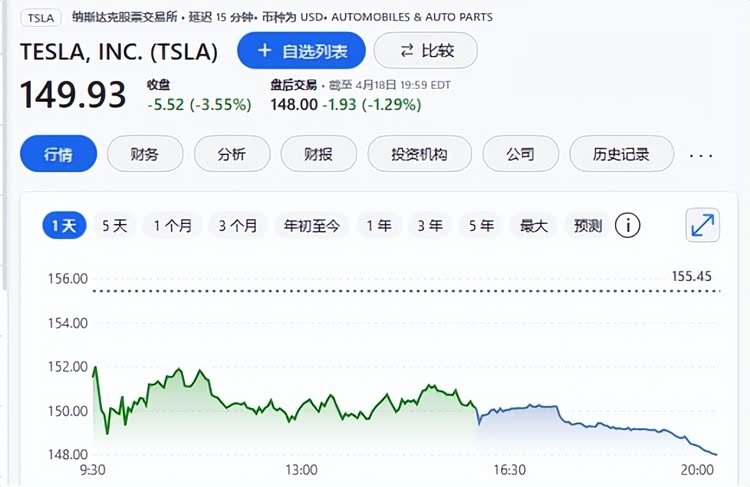This screenshot has height=487, width=750.
Task: Show the 最大 maximum range
Action: tap(533, 225)
